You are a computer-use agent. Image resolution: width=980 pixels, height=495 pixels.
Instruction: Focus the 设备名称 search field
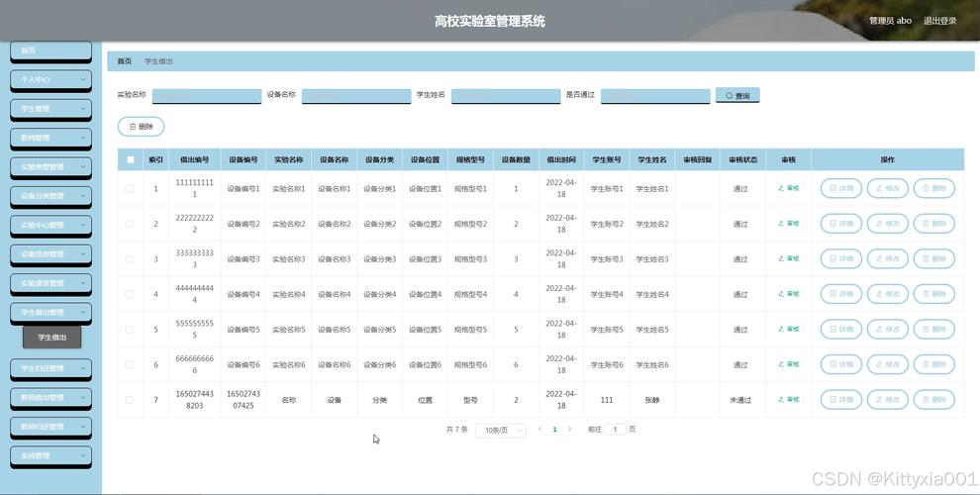pos(356,96)
